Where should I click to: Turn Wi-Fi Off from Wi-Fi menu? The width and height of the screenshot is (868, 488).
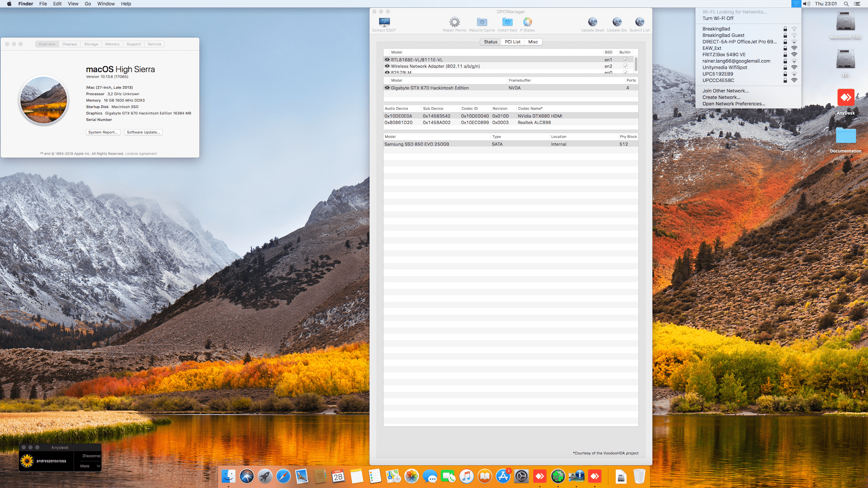click(x=718, y=19)
